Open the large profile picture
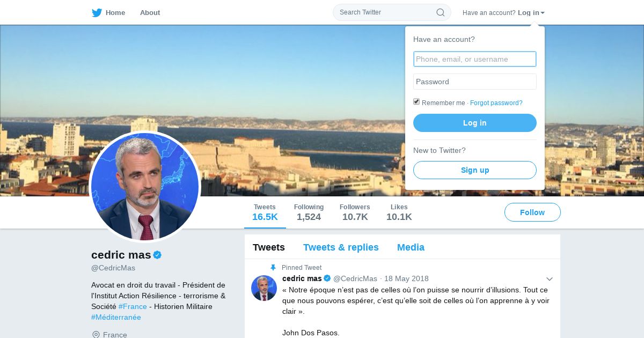The width and height of the screenshot is (644, 338). (x=145, y=187)
